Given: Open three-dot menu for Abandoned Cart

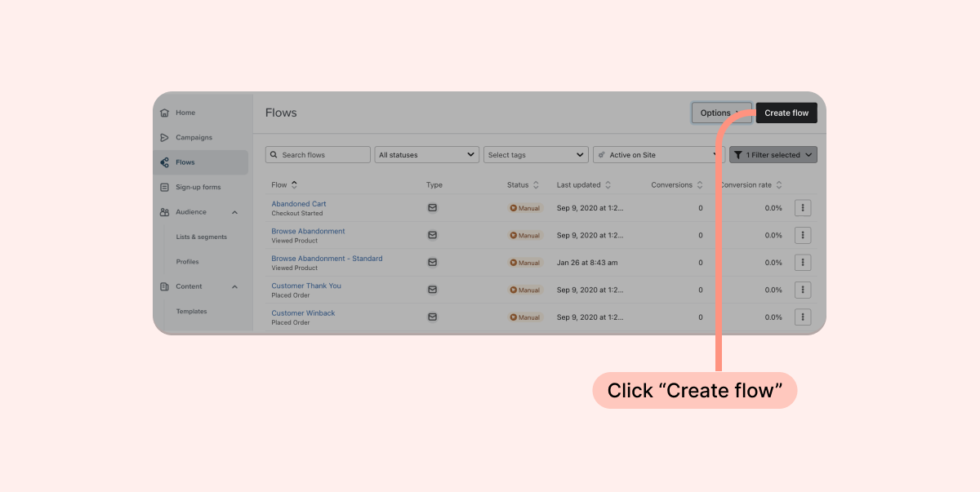Looking at the screenshot, I should coord(803,208).
